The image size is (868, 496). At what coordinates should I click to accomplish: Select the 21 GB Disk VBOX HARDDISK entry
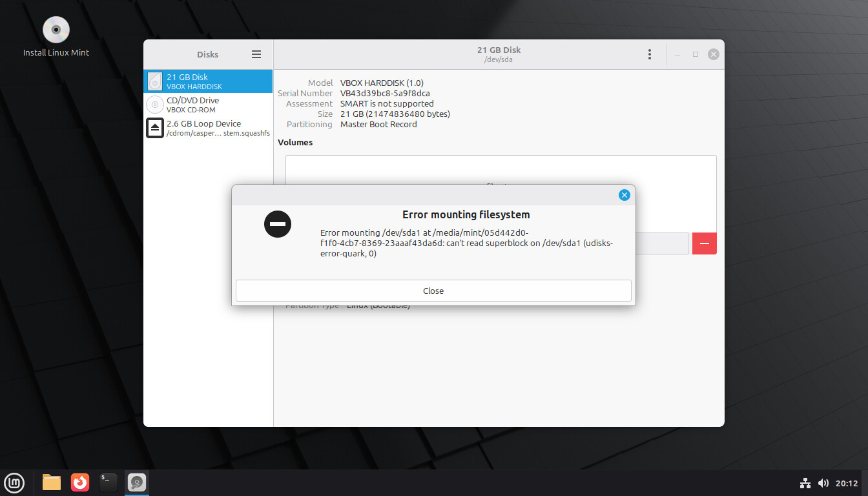pyautogui.click(x=208, y=81)
